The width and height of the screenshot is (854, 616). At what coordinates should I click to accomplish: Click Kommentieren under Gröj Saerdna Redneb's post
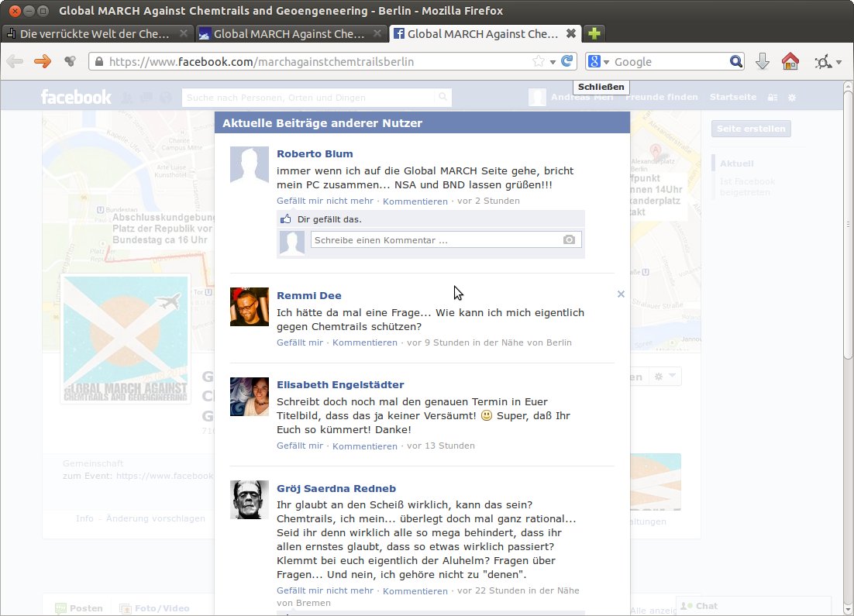click(415, 591)
